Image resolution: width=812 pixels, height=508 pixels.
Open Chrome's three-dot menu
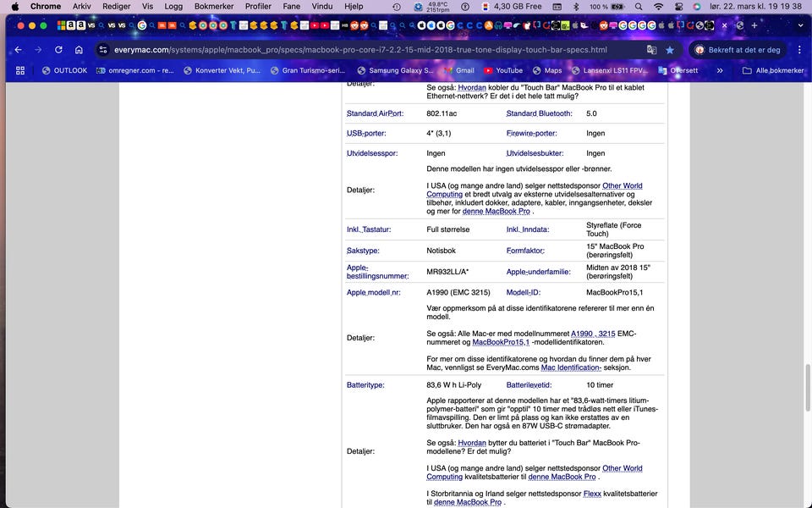click(799, 50)
